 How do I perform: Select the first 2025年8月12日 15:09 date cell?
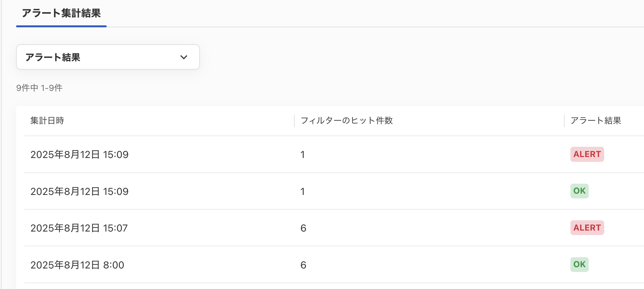(79, 155)
